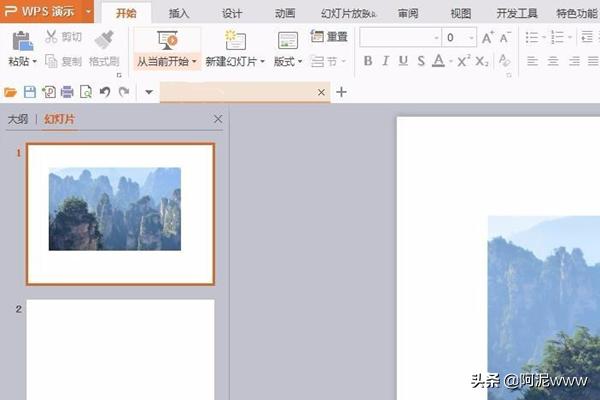Click the Undo arrow
This screenshot has width=600, height=400.
coord(105,92)
